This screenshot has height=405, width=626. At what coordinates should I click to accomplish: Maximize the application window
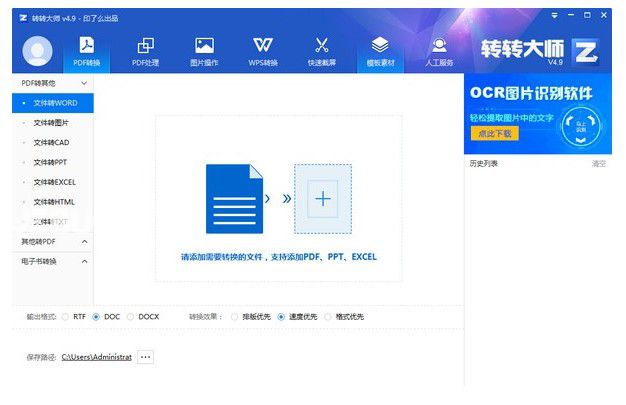click(587, 15)
